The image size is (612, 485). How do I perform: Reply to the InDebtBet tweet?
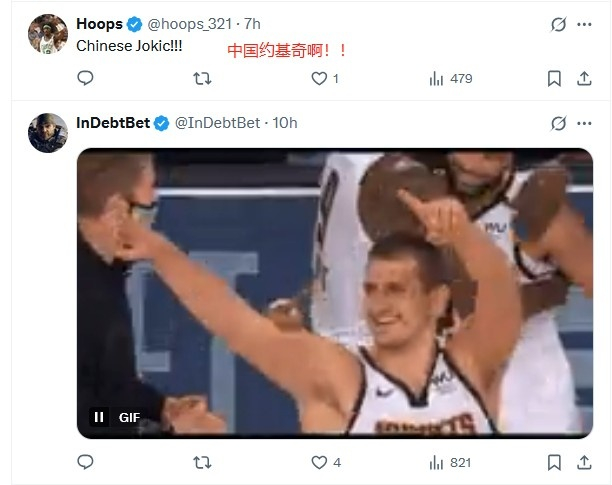[85, 462]
